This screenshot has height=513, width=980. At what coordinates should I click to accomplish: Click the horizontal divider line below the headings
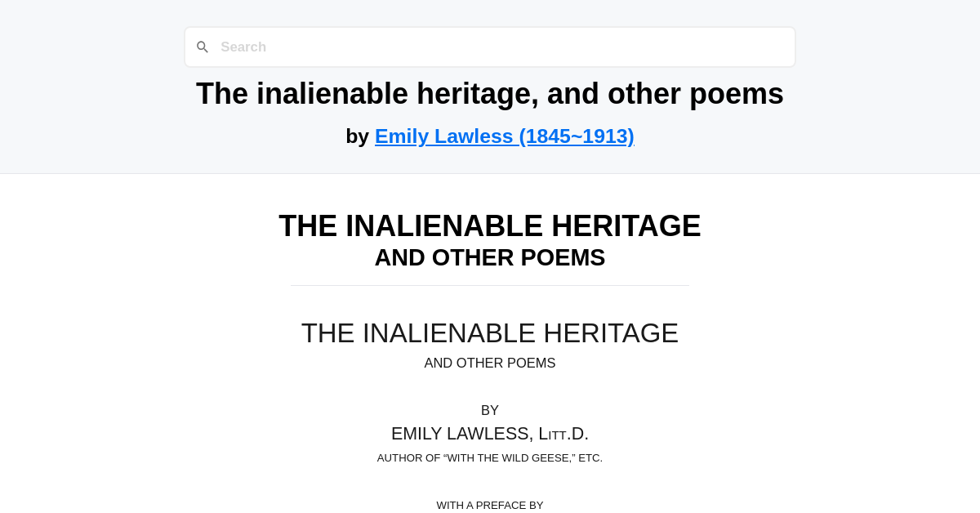pos(490,285)
